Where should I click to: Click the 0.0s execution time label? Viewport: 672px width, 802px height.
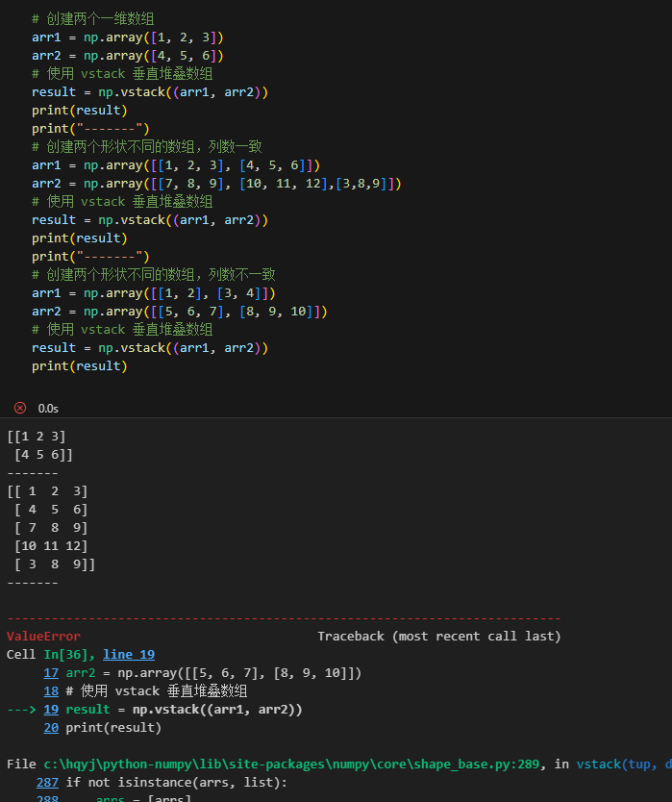pos(48,409)
